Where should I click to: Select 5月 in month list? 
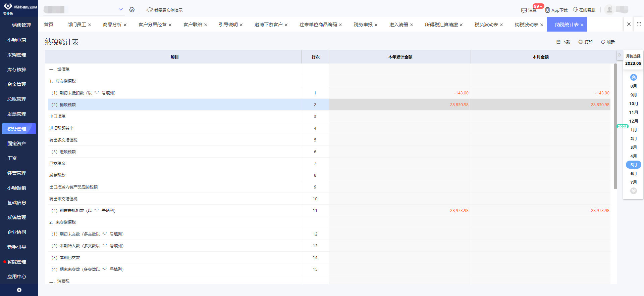pyautogui.click(x=634, y=165)
